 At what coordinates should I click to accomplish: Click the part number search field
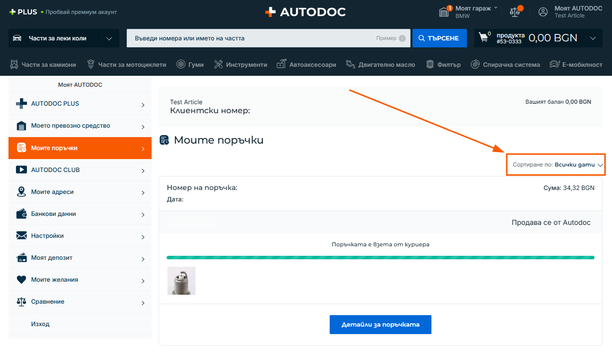(249, 38)
